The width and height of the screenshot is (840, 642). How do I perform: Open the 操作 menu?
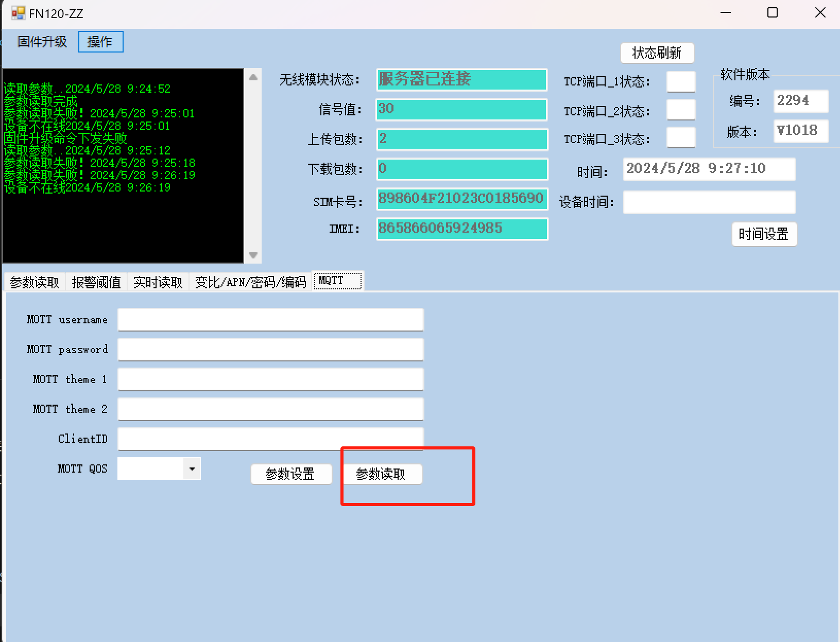100,42
